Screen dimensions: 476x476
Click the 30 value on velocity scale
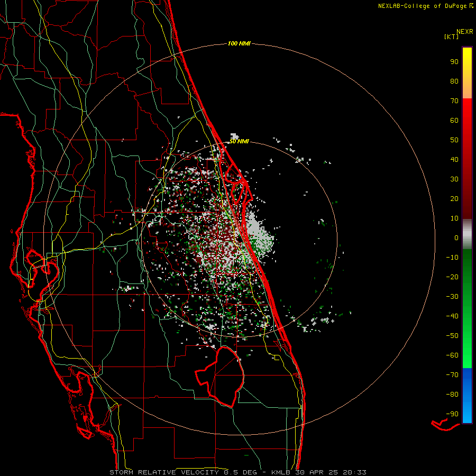click(454, 179)
